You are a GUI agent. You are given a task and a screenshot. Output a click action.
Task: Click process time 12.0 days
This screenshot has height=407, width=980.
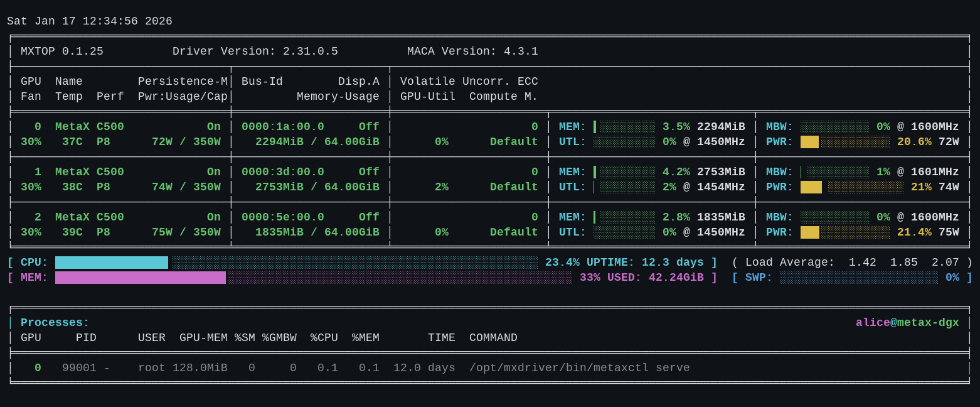tap(424, 368)
